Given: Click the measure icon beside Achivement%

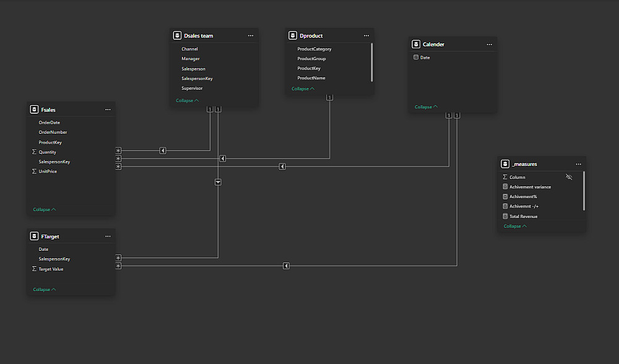Looking at the screenshot, I should [x=505, y=197].
